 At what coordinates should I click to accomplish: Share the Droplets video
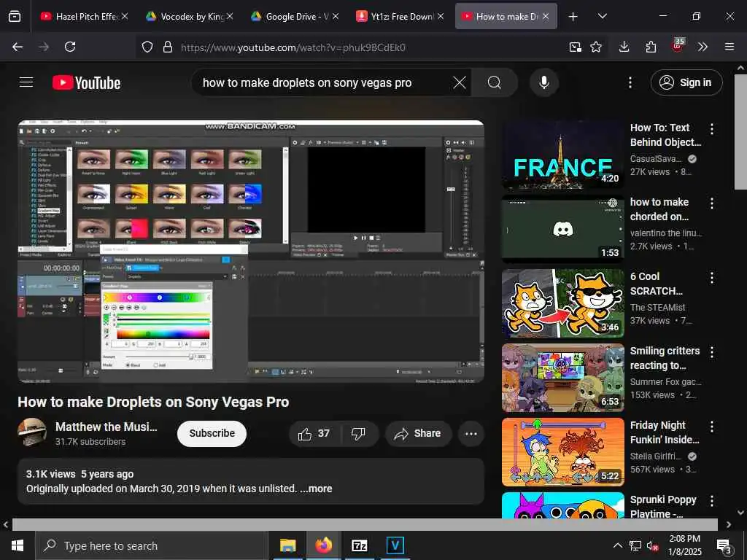tap(418, 433)
